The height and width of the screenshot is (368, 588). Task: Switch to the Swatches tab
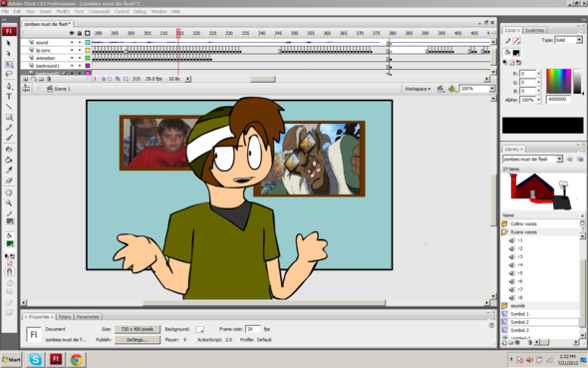(x=535, y=30)
